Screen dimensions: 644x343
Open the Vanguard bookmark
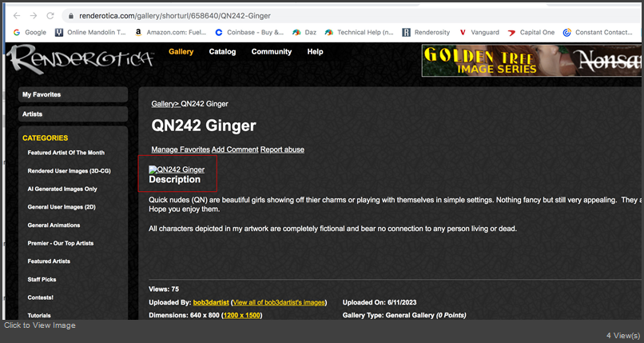click(x=479, y=32)
